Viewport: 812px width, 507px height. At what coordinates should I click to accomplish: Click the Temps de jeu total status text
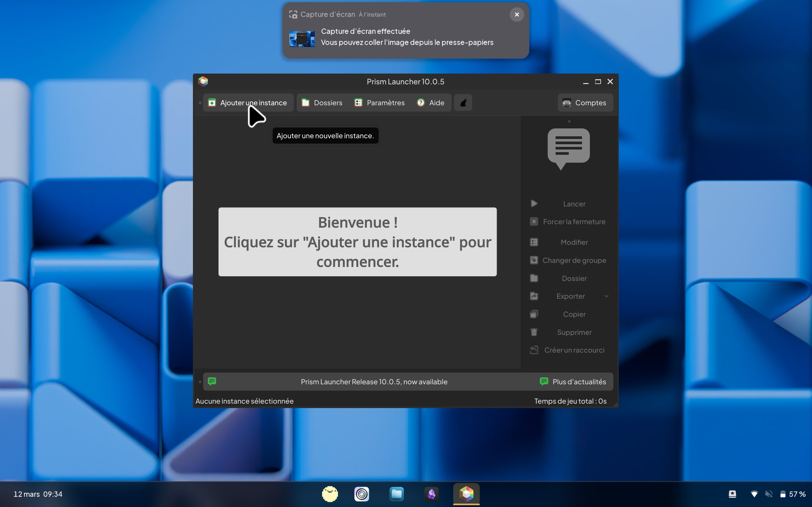570,401
